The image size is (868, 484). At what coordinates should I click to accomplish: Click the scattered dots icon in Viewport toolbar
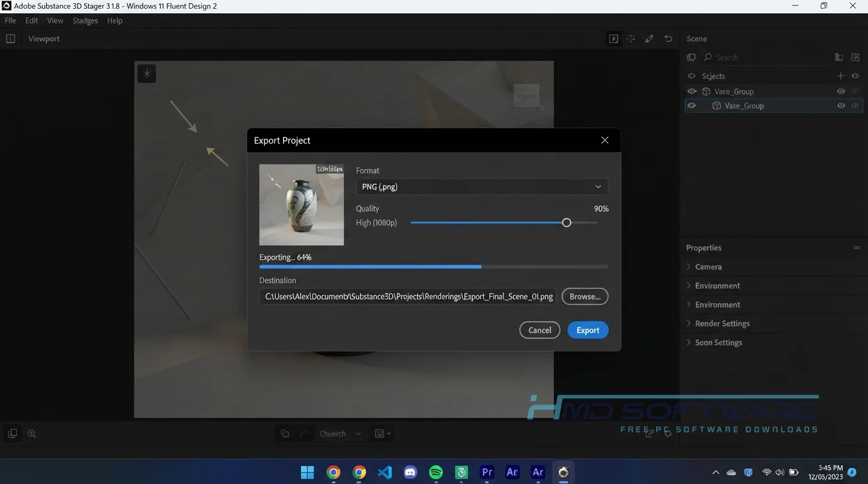(631, 38)
